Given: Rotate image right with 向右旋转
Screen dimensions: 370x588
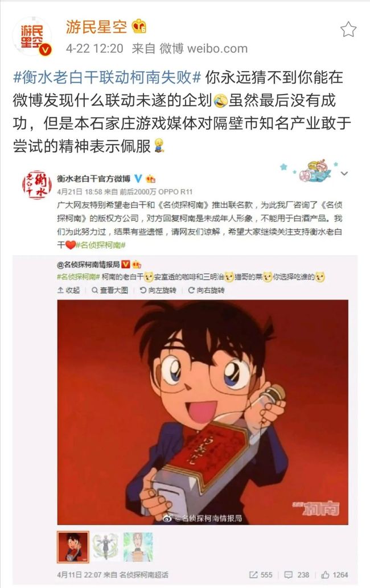Looking at the screenshot, I should point(206,290).
